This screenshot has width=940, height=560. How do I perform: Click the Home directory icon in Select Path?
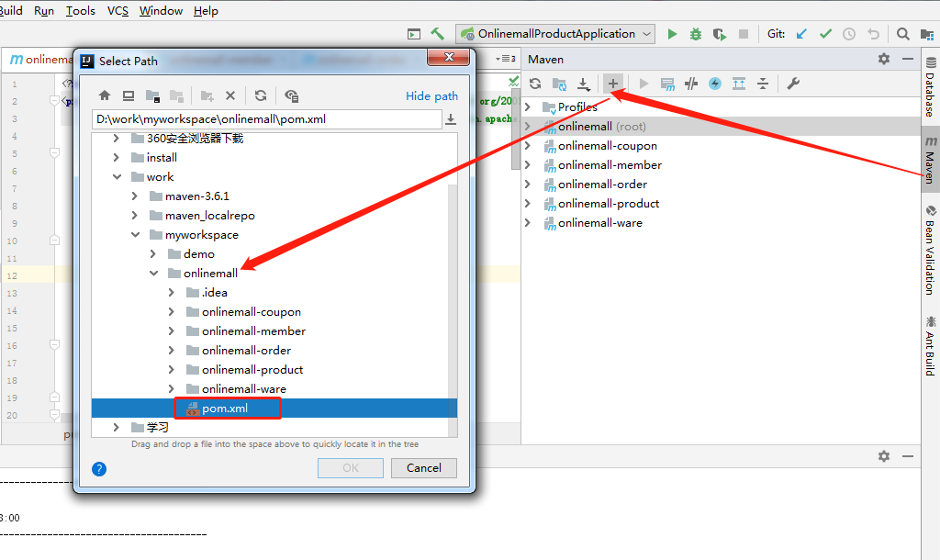point(105,95)
